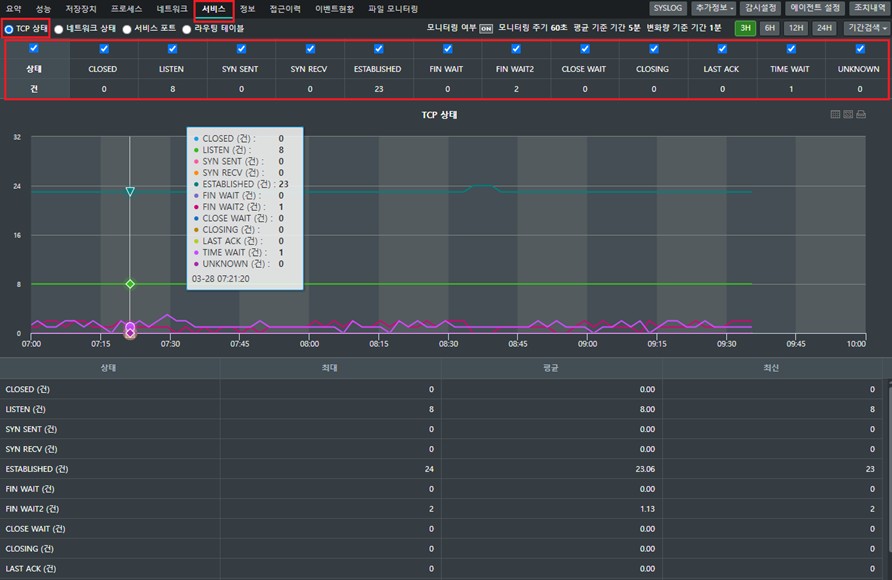Click the table's vertical scrollbar
Screen dimensions: 892x580
889,466
